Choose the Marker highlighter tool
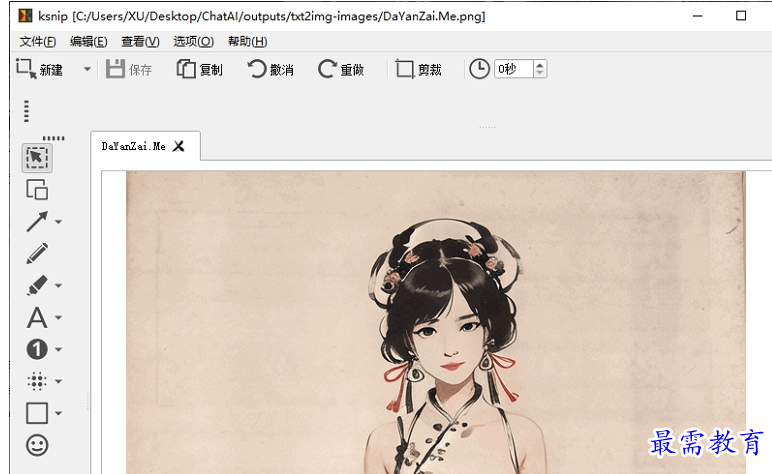 37,285
